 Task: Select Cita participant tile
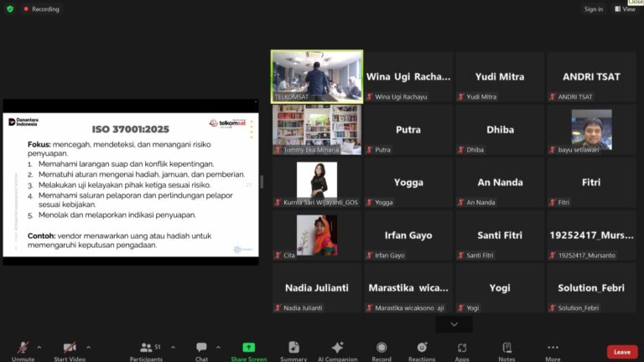click(x=317, y=235)
